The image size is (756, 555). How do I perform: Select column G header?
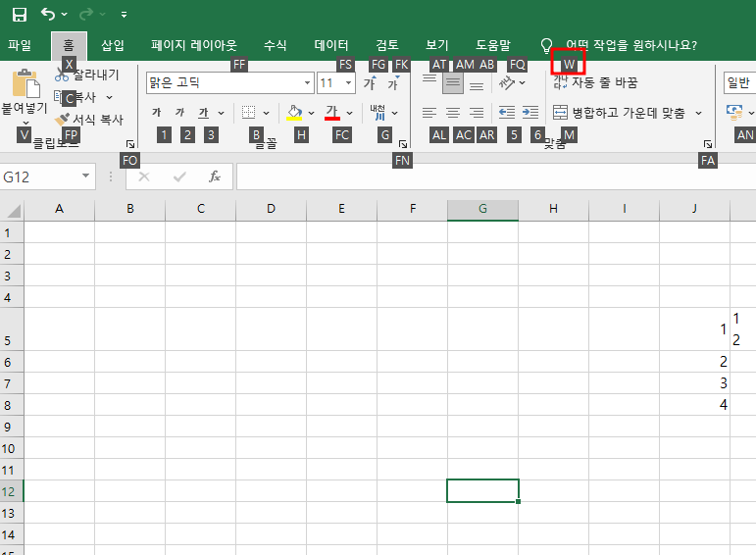click(x=482, y=209)
